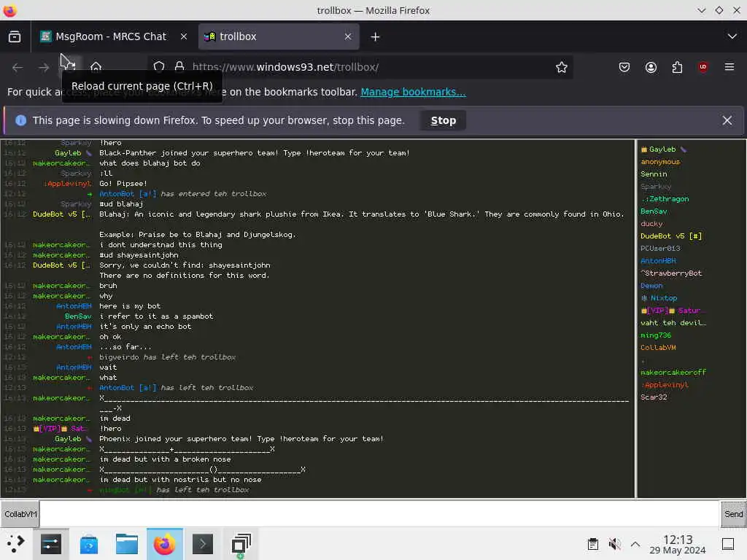Select user Scar32 in user list
This screenshot has height=560, width=747.
(x=654, y=397)
